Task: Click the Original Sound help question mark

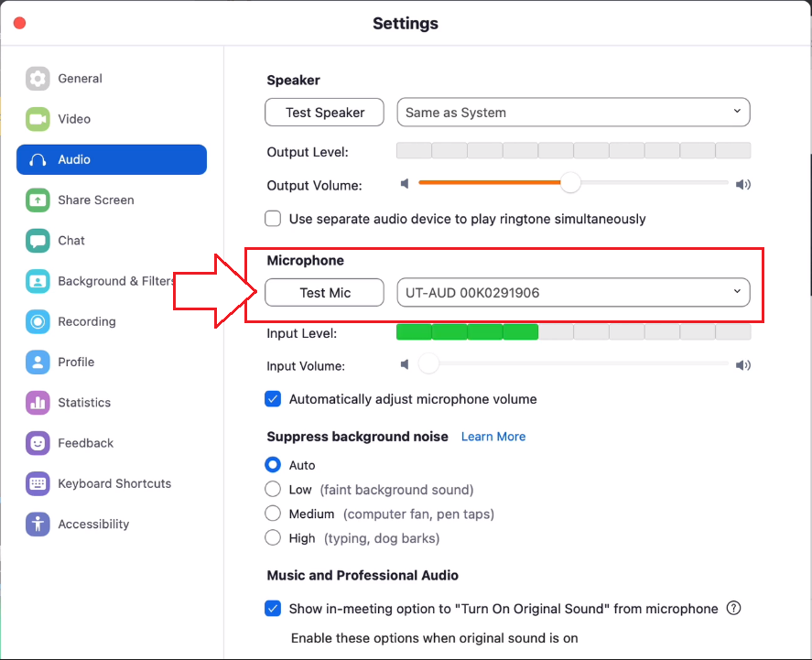Action: [x=733, y=608]
